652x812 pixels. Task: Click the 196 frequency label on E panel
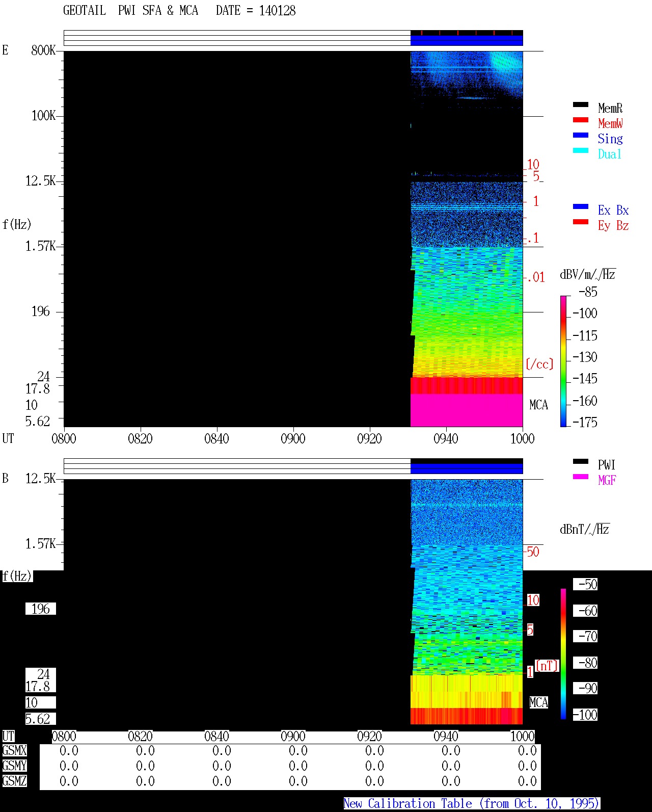click(41, 311)
